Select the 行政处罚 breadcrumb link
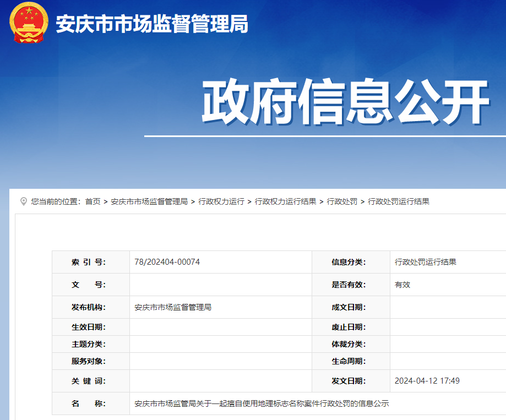The width and height of the screenshot is (506, 420). tap(342, 201)
